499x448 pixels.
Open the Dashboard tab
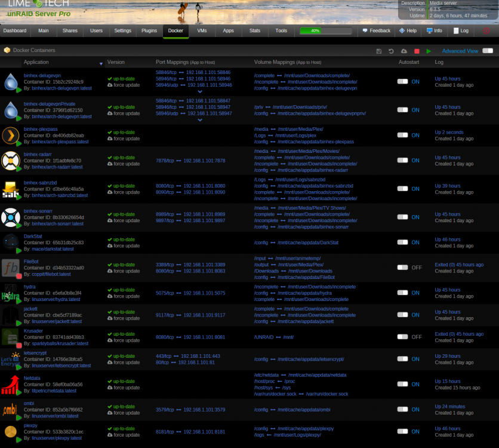point(15,30)
